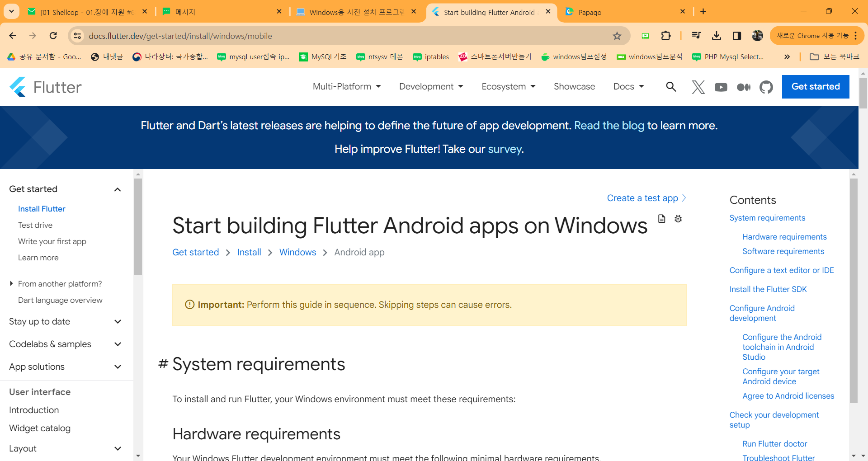Expand the App solutions section
868x461 pixels.
coord(118,367)
